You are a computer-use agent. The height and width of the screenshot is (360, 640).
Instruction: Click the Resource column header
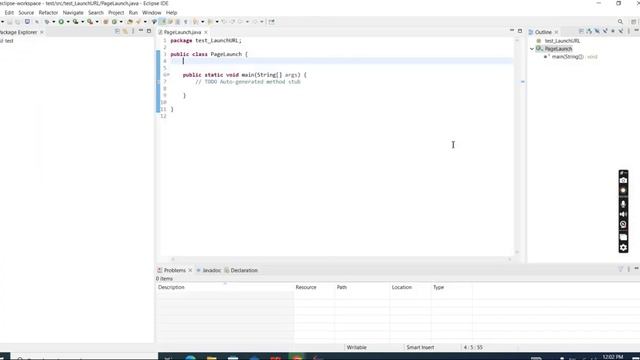point(314,287)
